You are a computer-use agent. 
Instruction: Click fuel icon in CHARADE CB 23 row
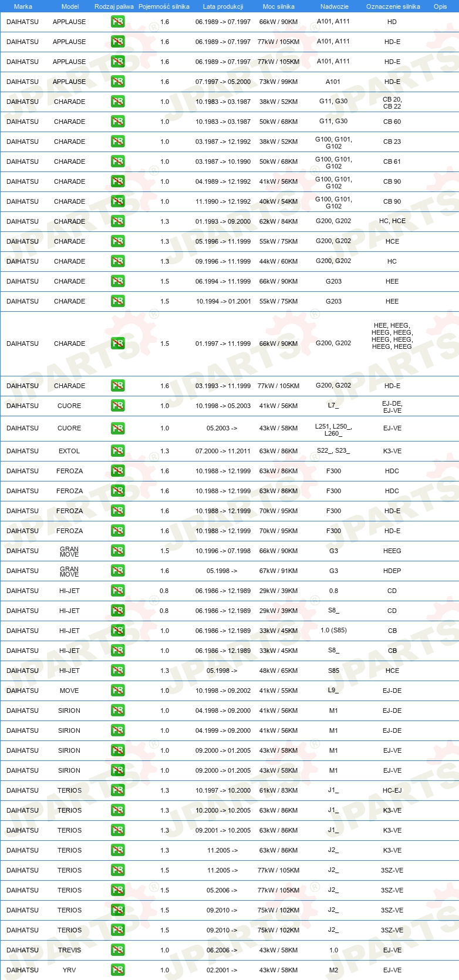click(117, 142)
